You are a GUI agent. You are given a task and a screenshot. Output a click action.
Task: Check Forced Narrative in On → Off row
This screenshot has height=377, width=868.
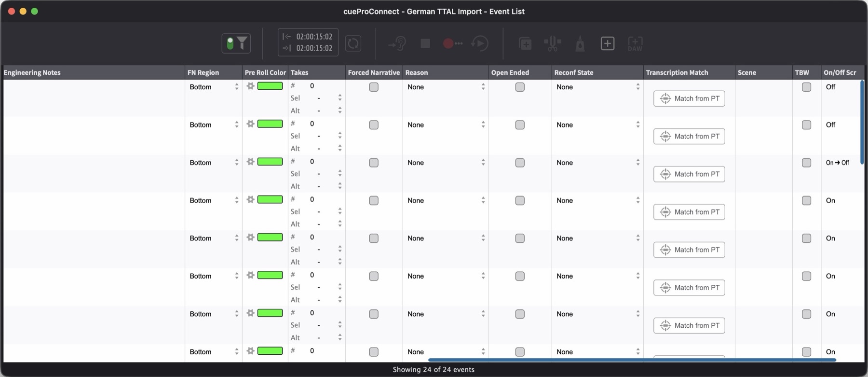click(374, 163)
